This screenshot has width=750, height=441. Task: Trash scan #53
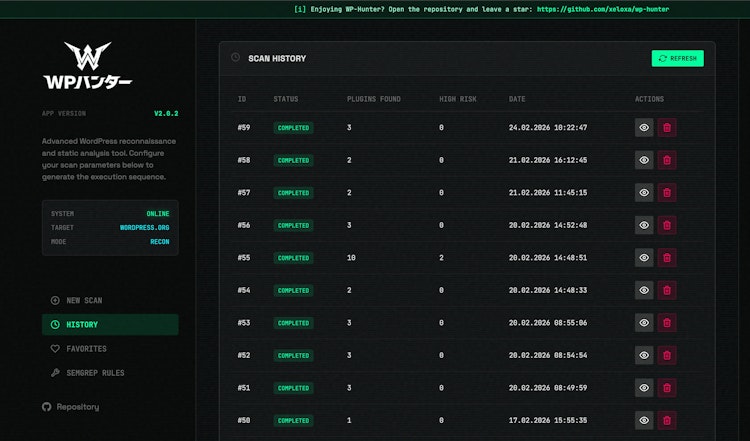(667, 323)
